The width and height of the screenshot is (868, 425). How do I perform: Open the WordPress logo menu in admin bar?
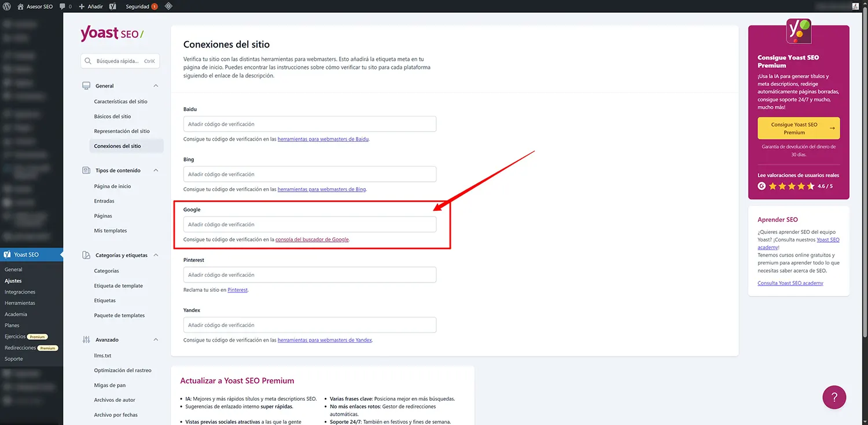(7, 6)
